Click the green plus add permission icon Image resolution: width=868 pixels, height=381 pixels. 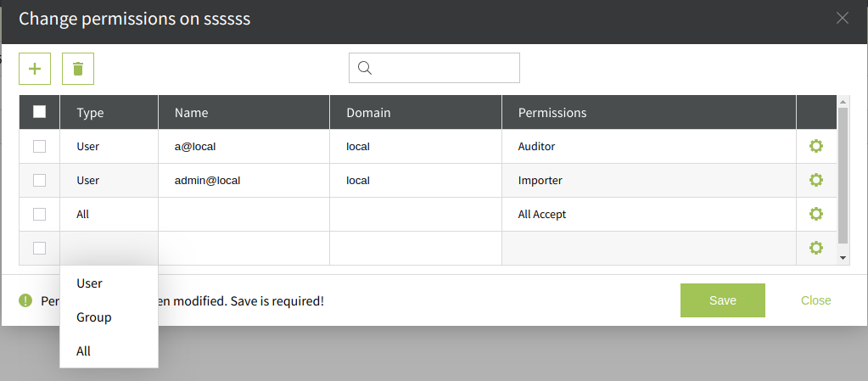35,69
